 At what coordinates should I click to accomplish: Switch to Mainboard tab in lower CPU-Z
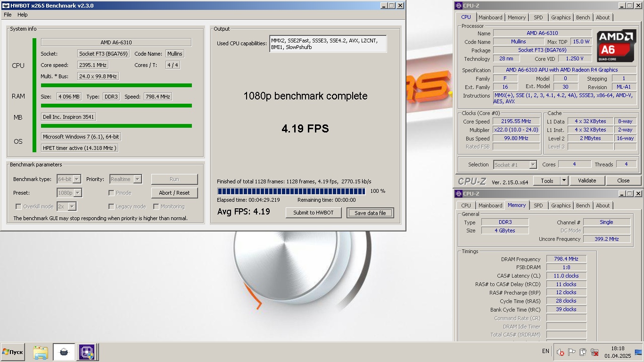pos(490,206)
